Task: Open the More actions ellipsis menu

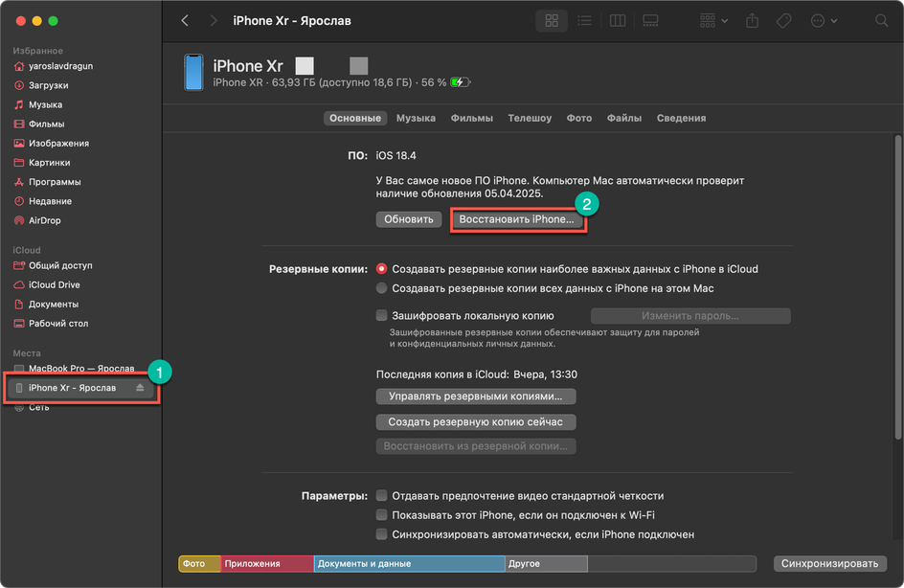Action: pyautogui.click(x=824, y=21)
